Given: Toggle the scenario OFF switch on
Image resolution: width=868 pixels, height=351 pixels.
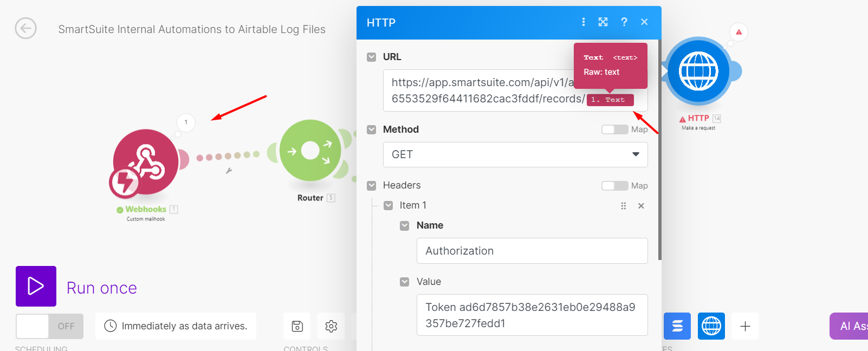Looking at the screenshot, I should point(49,326).
